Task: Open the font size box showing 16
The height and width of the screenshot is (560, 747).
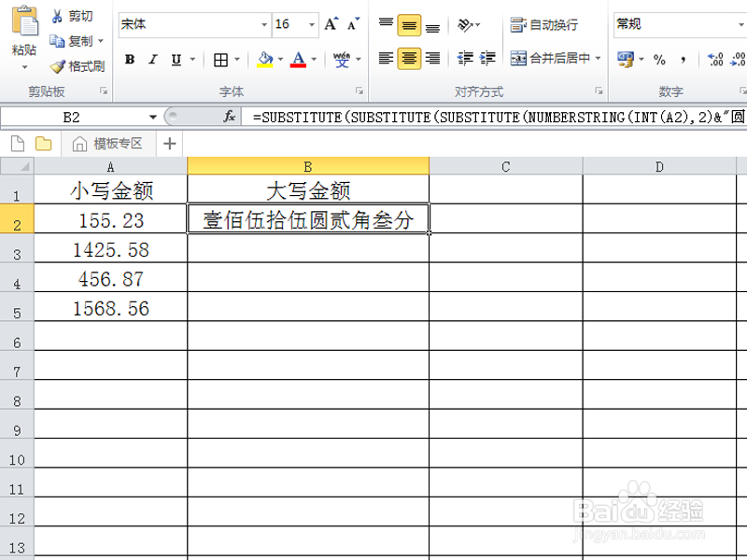Action: point(295,24)
